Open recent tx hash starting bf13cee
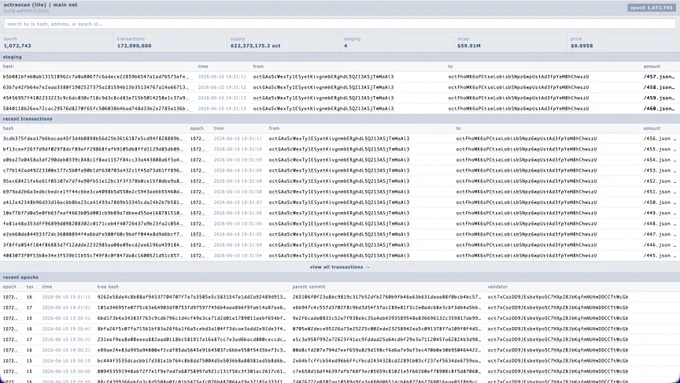Screen dimensions: 680x383 [93, 149]
